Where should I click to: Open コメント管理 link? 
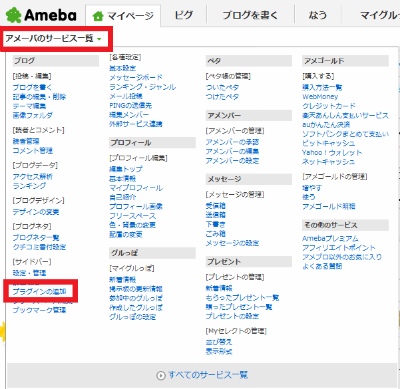pos(33,151)
